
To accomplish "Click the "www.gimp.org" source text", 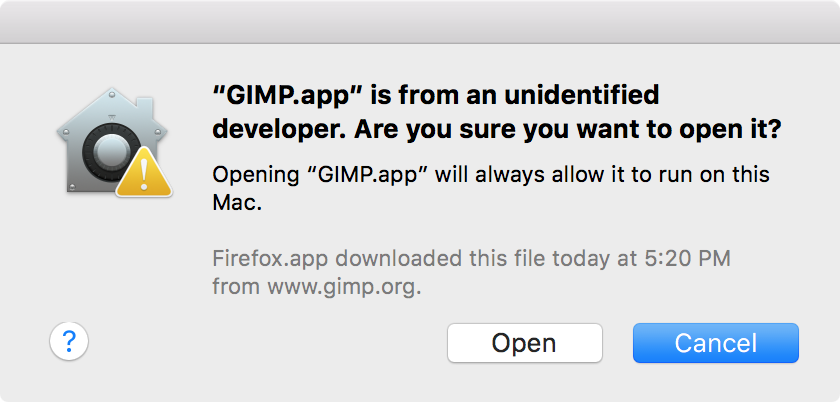I will [x=341, y=287].
